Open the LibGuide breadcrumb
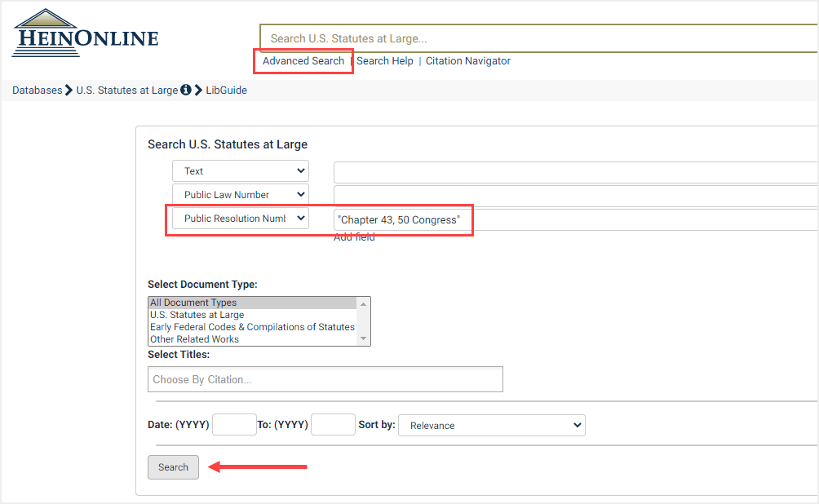This screenshot has height=504, width=819. pyautogui.click(x=226, y=90)
